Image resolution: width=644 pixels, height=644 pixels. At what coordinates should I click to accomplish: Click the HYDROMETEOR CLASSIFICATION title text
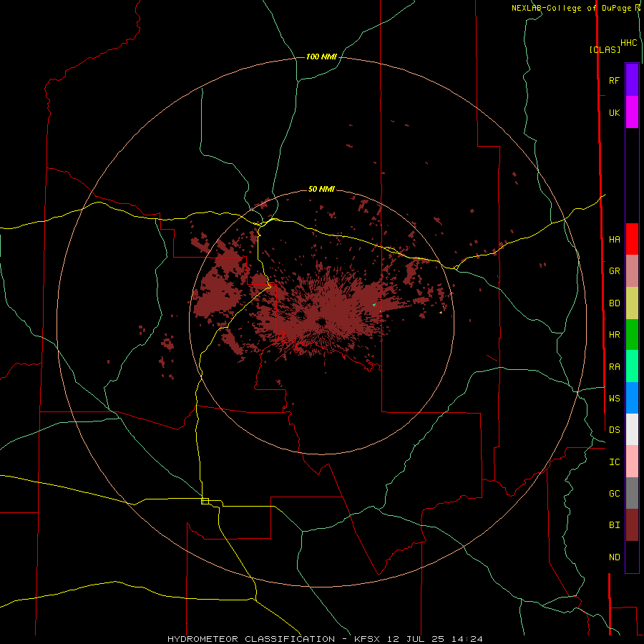coord(251,639)
